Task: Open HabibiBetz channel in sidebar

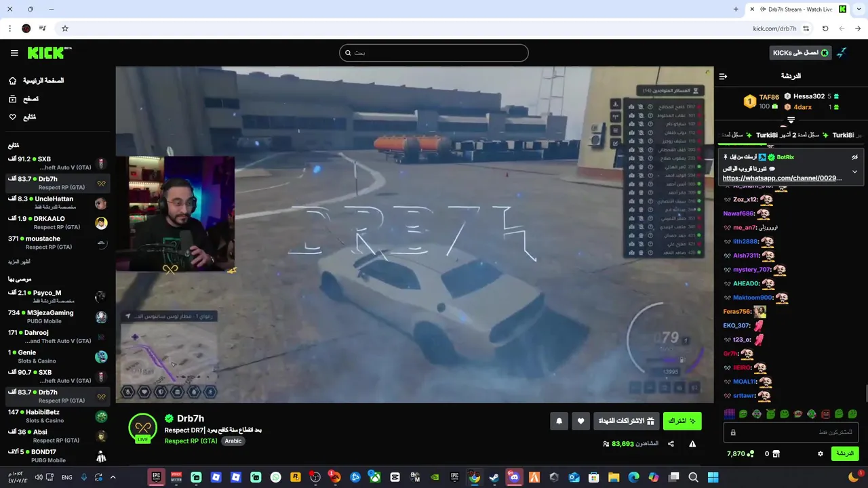Action: tap(58, 416)
